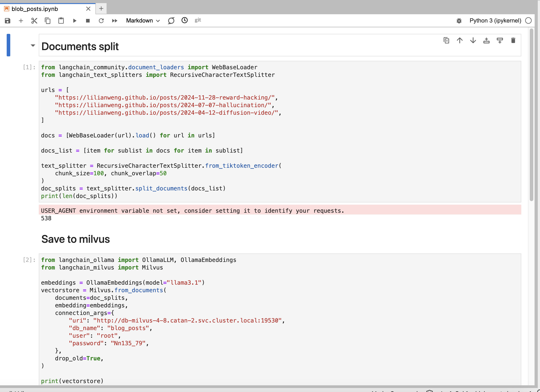Interrupt the kernel with stop button
The height and width of the screenshot is (392, 540).
(x=88, y=21)
